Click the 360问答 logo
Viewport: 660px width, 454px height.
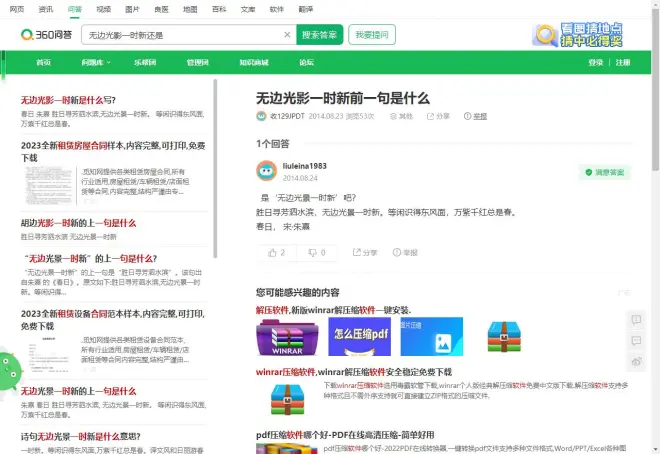(x=44, y=34)
